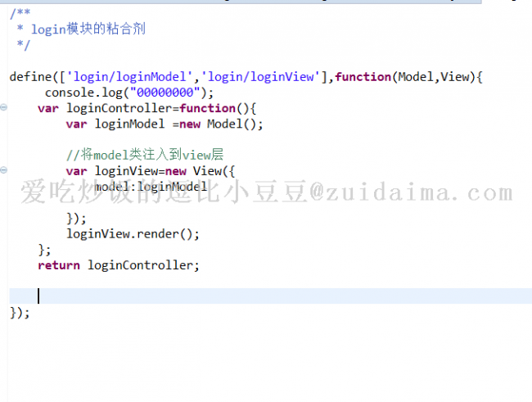
Task: Click the 'login/loginView' string literal
Action: (261, 77)
